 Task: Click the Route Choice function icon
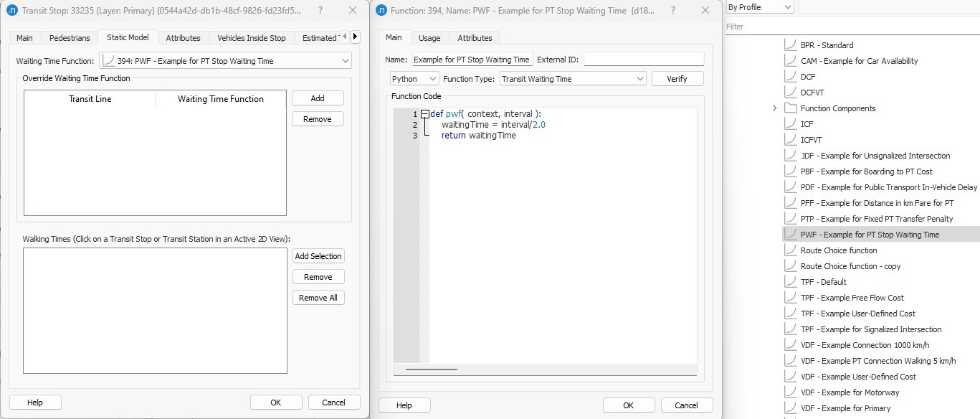point(790,250)
